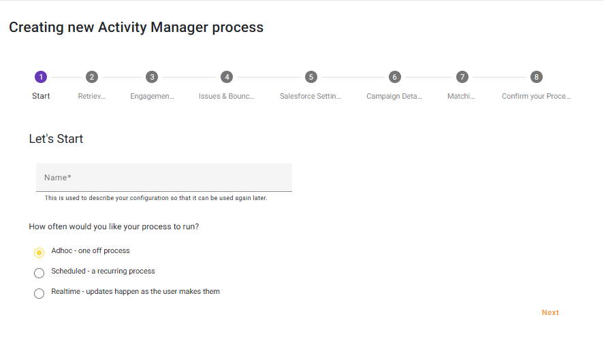Click the step 6 circle icon
The height and width of the screenshot is (364, 604).
pyautogui.click(x=394, y=77)
